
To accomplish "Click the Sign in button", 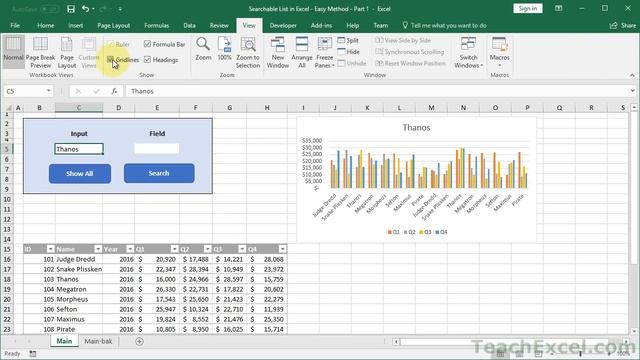I will click(527, 9).
